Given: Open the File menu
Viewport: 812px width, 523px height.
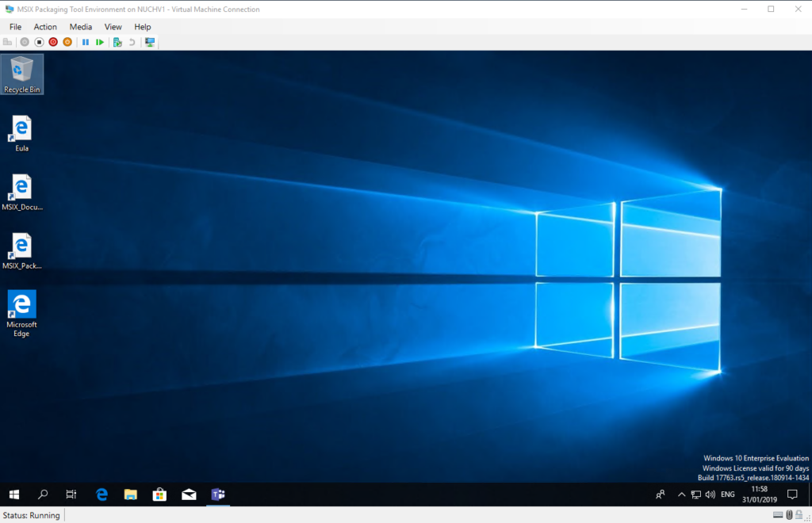Looking at the screenshot, I should pyautogui.click(x=16, y=27).
